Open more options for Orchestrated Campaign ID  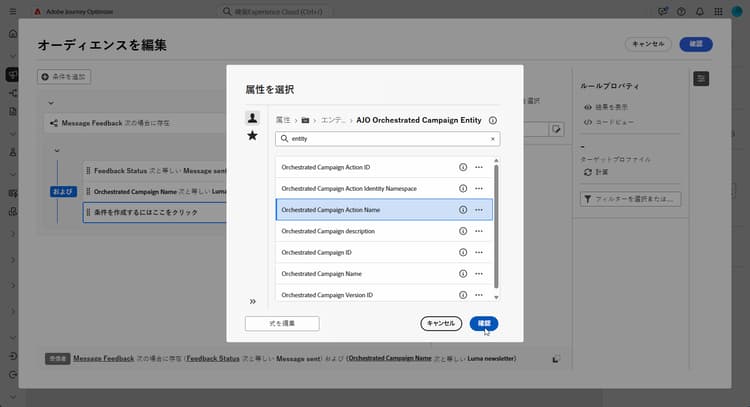pos(479,253)
